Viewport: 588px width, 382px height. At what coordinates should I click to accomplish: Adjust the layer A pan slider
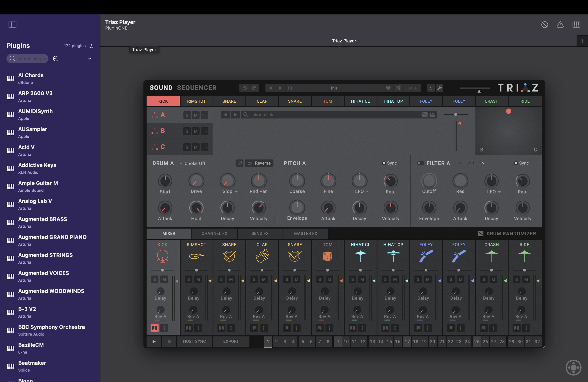click(x=456, y=114)
